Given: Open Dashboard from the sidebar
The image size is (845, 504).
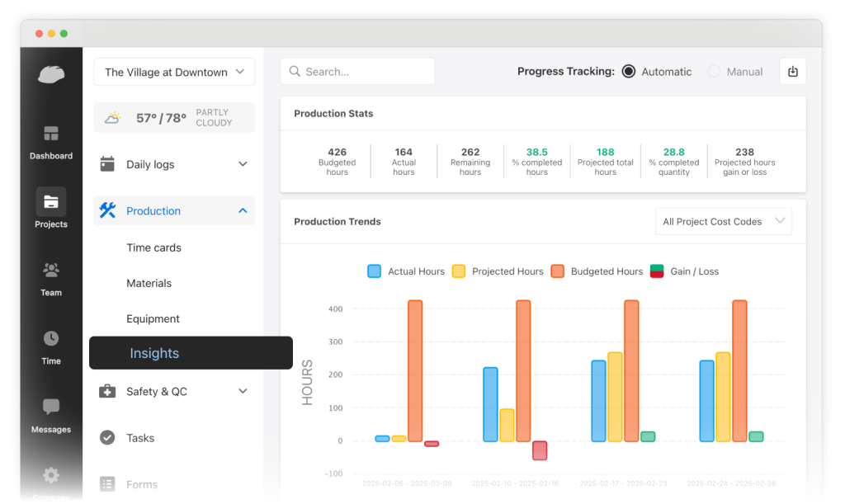Looking at the screenshot, I should coord(51,134).
